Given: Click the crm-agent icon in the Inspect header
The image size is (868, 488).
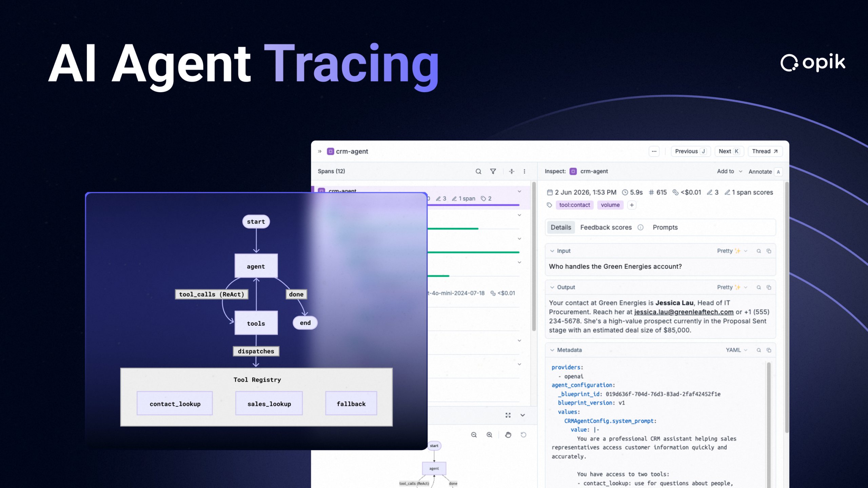Looking at the screenshot, I should [573, 171].
